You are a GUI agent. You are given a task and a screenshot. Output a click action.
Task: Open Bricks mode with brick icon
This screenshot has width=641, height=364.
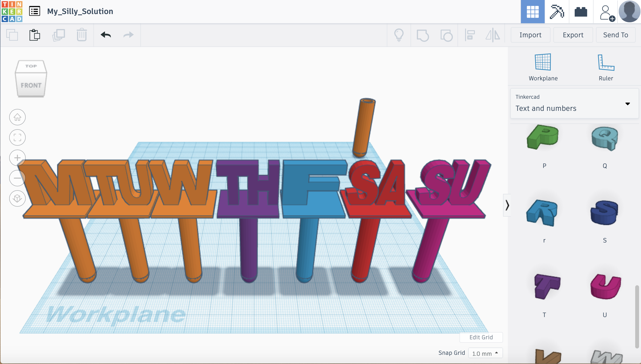coord(581,12)
